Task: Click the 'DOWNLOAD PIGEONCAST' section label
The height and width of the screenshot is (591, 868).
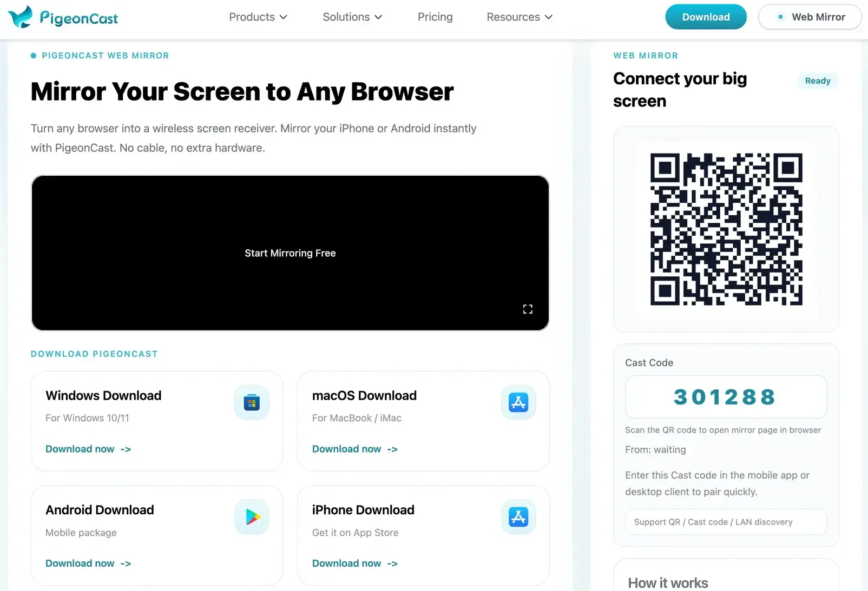Action: tap(94, 354)
